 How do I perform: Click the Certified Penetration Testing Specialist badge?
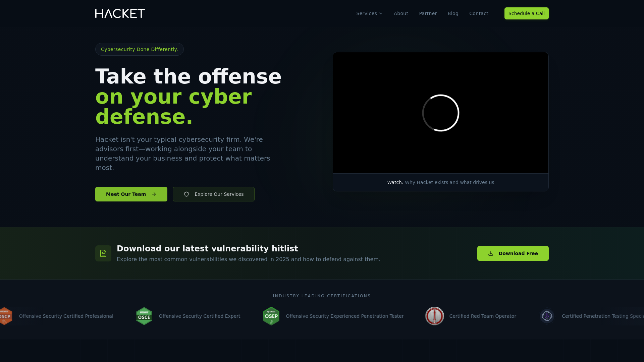click(x=547, y=316)
